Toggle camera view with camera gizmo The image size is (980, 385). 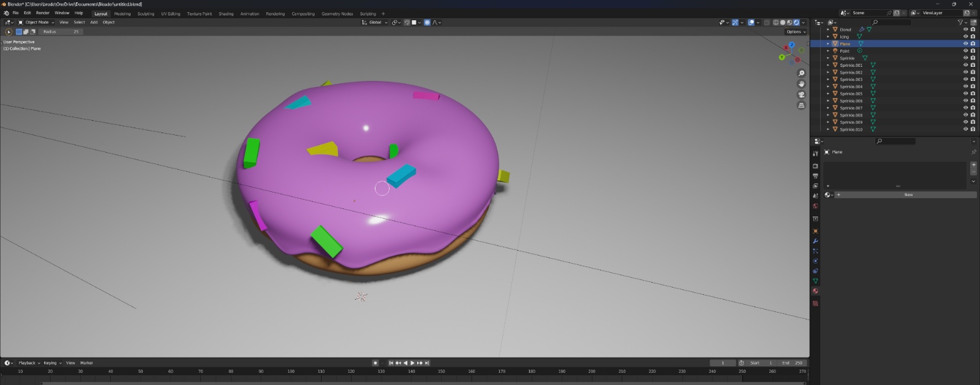click(x=801, y=95)
